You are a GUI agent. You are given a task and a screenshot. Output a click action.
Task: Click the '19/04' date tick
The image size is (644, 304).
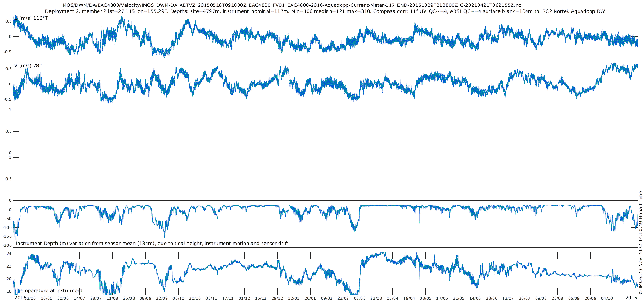(409, 298)
